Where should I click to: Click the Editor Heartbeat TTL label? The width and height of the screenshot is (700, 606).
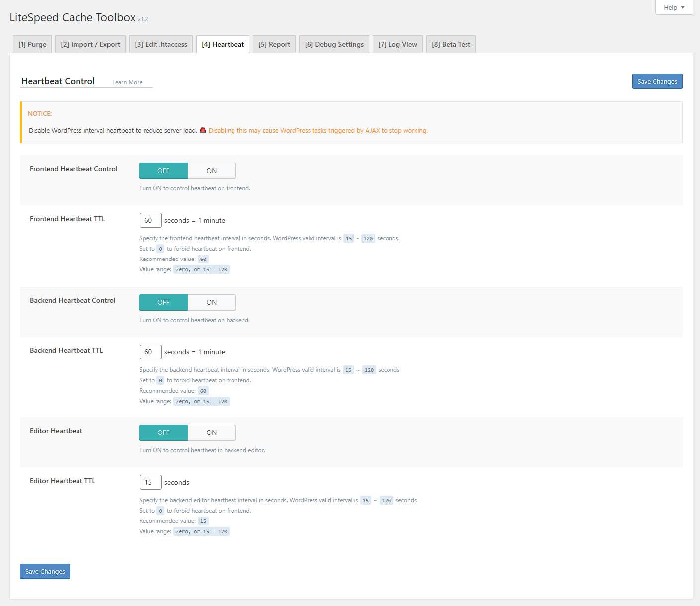[63, 481]
